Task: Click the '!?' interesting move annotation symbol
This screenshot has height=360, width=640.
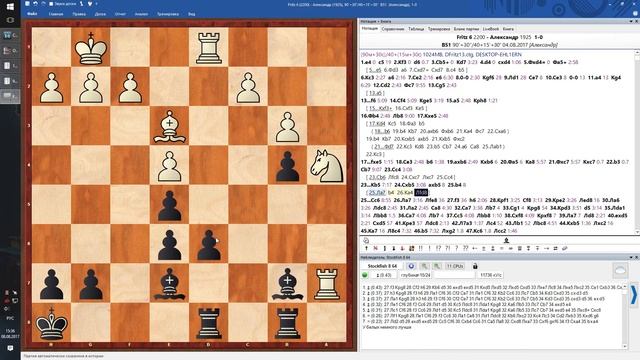Action: [x=438, y=248]
